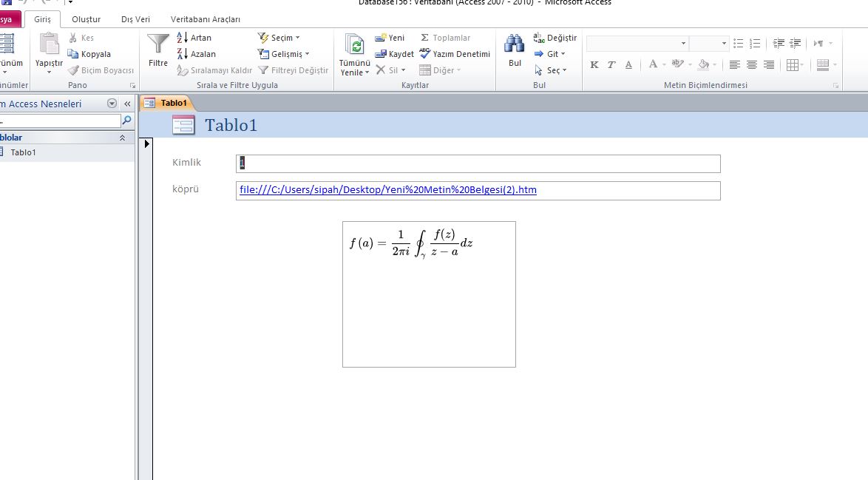Toggle bold K formatting button
The width and height of the screenshot is (868, 480).
pos(594,65)
